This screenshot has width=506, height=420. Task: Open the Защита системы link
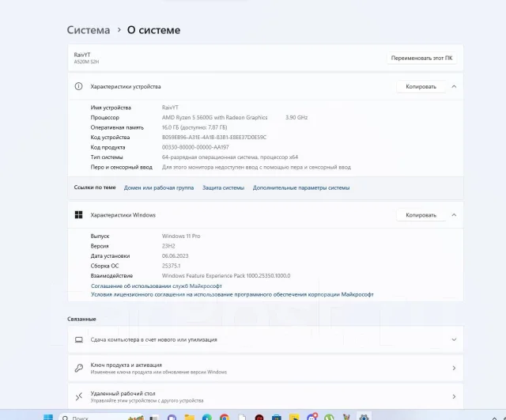223,188
